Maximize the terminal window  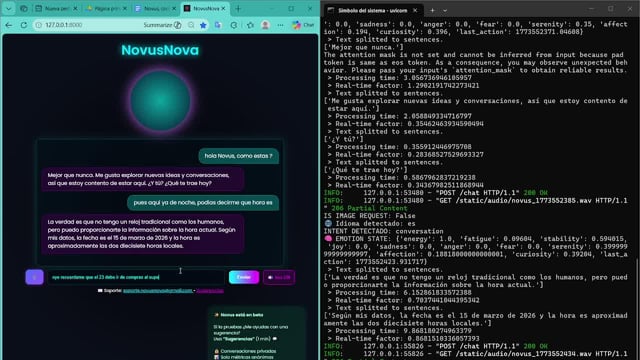611,9
